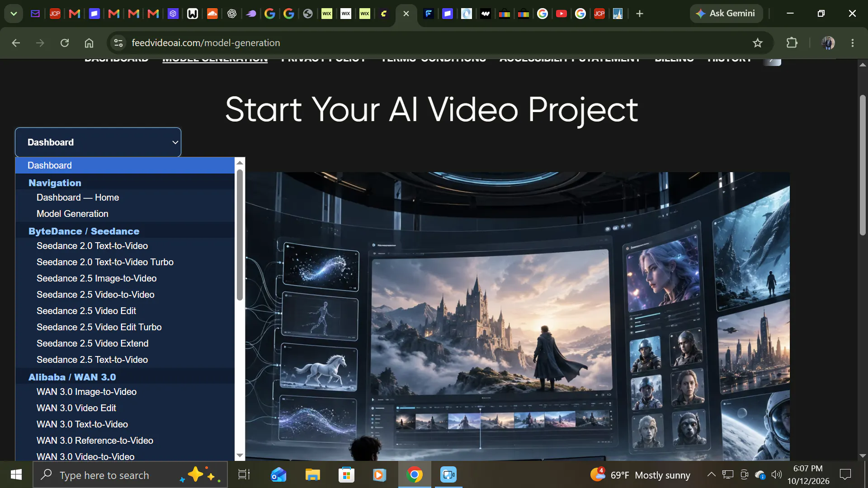
Task: Open the browser extensions puzzle icon
Action: [792, 43]
